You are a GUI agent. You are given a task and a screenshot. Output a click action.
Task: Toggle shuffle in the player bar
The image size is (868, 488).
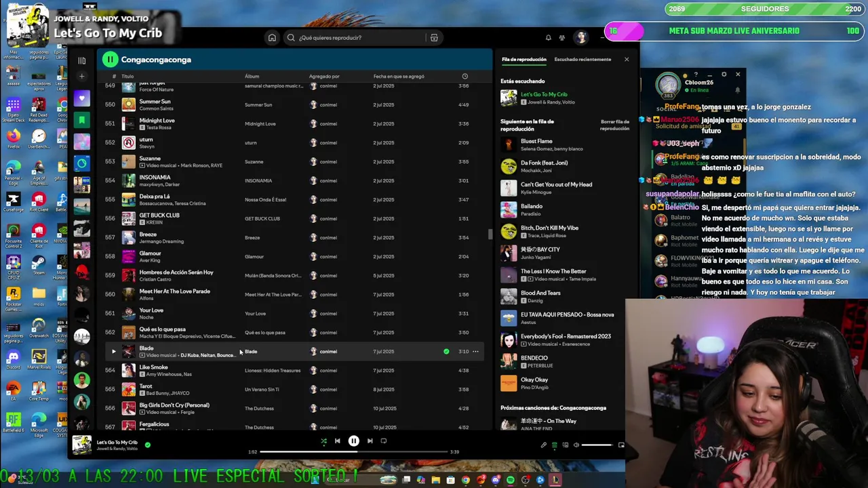[x=323, y=441]
